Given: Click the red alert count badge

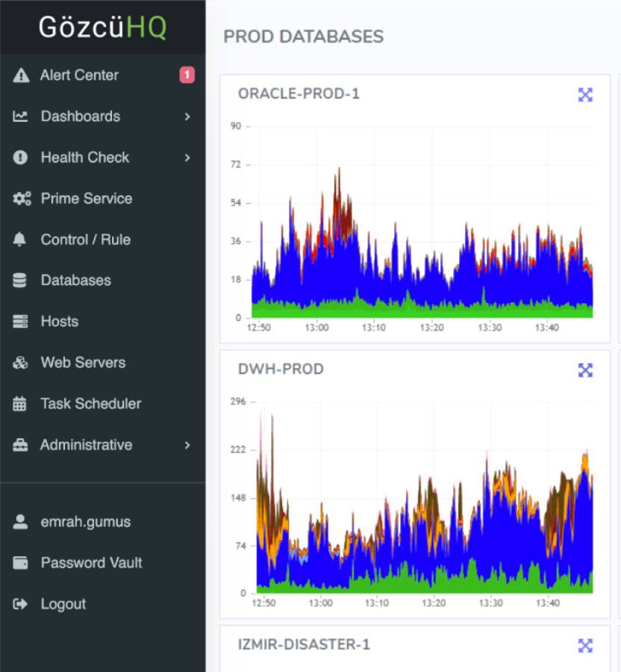Looking at the screenshot, I should click(187, 75).
